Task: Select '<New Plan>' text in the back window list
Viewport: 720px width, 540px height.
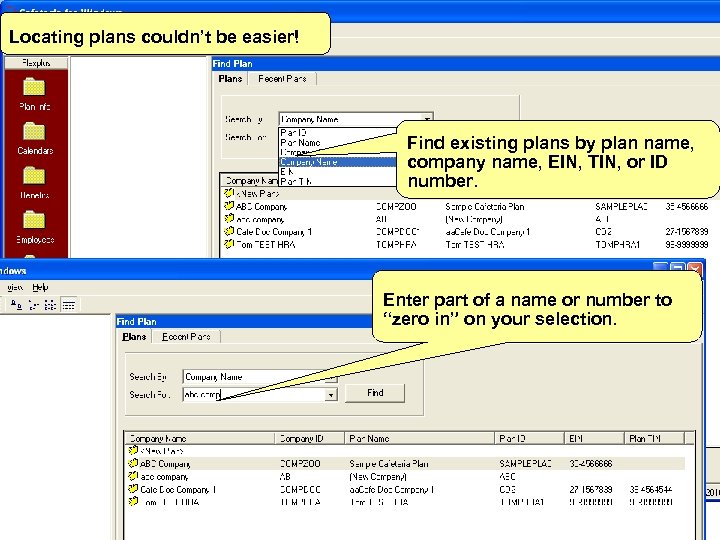Action: [x=258, y=194]
